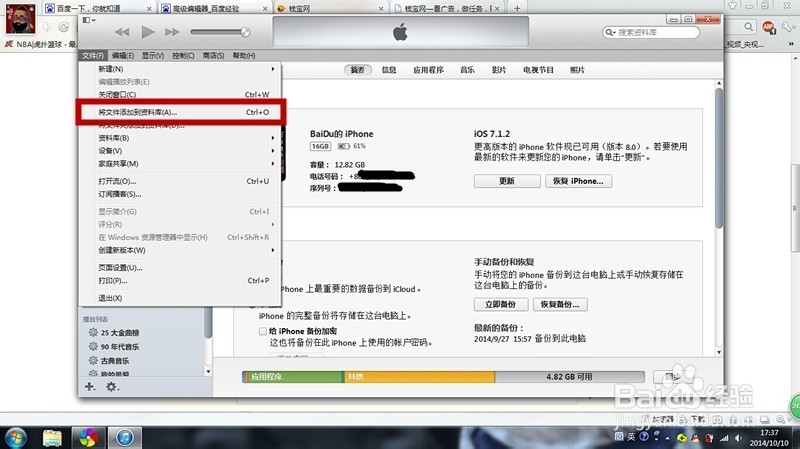
Task: Click the 立即备份 button
Action: point(500,305)
